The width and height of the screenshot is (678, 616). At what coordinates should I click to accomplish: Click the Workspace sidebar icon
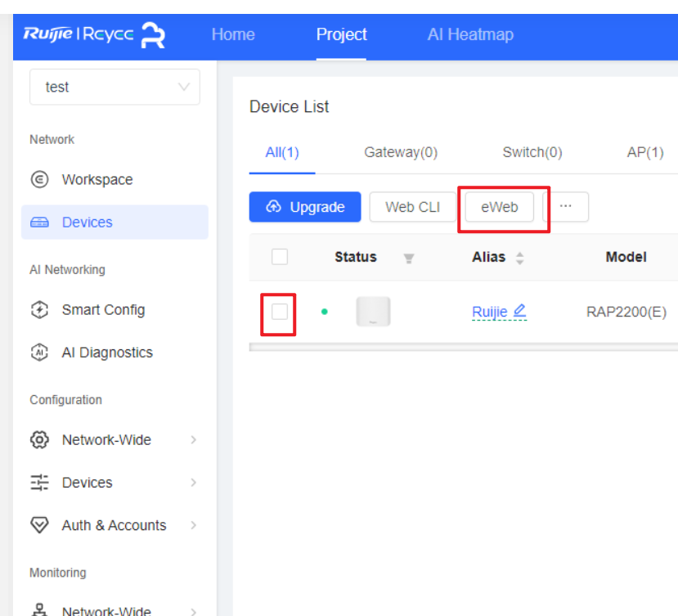pyautogui.click(x=38, y=180)
